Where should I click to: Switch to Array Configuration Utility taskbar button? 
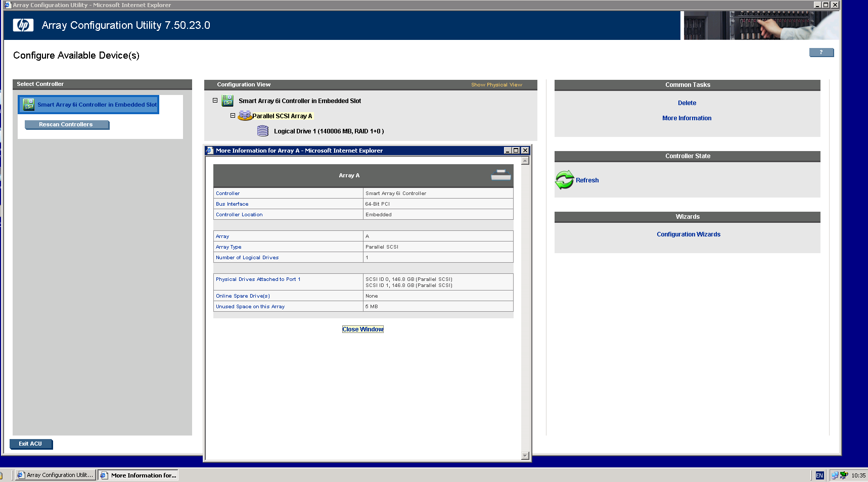(55, 475)
